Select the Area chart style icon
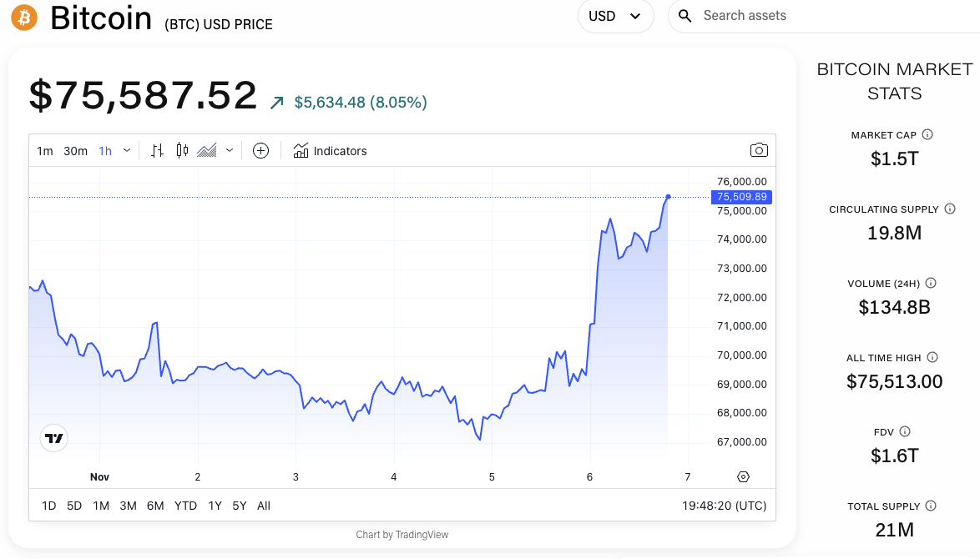Image resolution: width=980 pixels, height=559 pixels. tap(207, 151)
